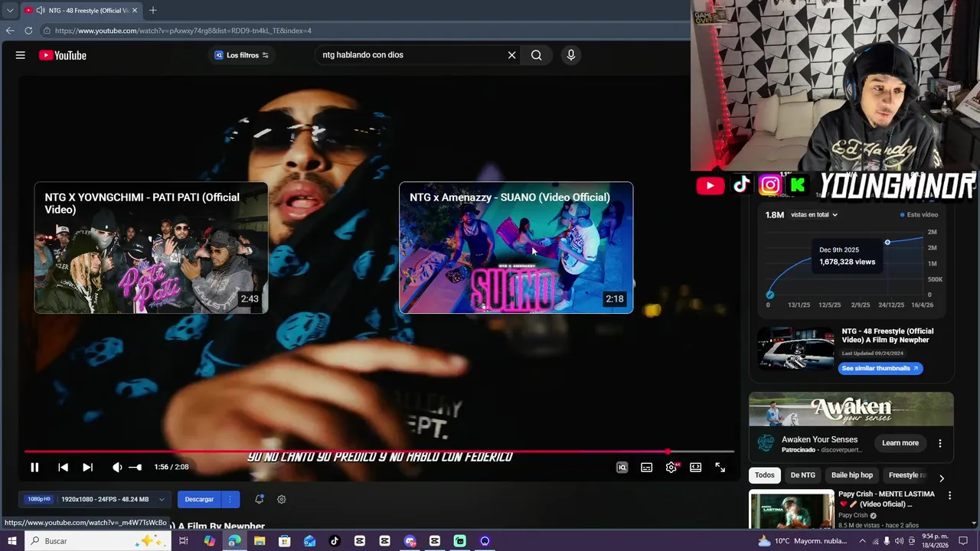Viewport: 980px width, 551px height.
Task: Select the Freestyle rap filter chip
Action: pyautogui.click(x=906, y=475)
